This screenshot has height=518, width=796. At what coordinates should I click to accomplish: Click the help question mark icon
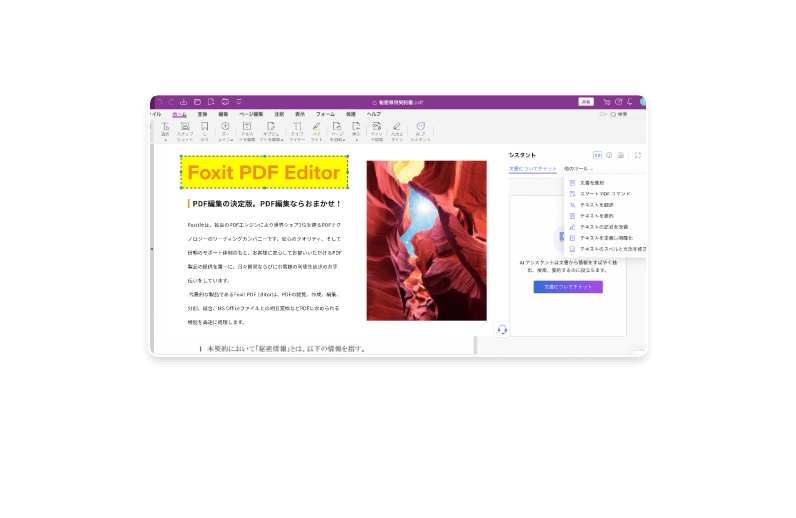point(618,102)
